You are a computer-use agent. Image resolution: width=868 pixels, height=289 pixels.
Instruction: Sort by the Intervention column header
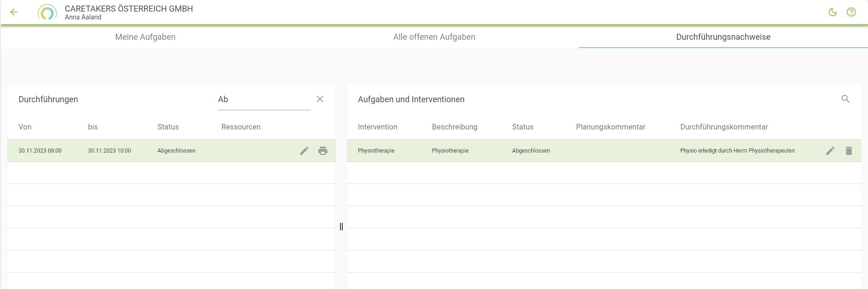(x=377, y=127)
